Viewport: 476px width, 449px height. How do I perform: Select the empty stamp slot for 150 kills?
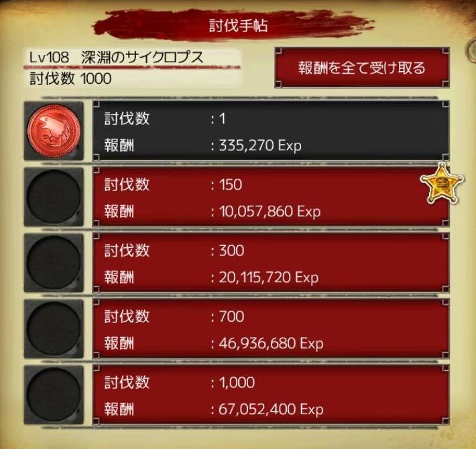(54, 197)
